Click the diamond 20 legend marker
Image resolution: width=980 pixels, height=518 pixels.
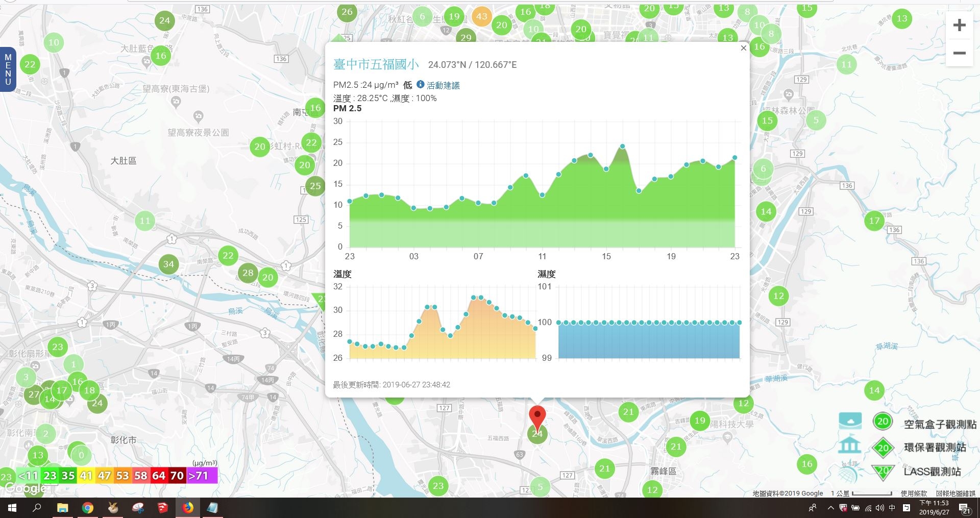(883, 448)
